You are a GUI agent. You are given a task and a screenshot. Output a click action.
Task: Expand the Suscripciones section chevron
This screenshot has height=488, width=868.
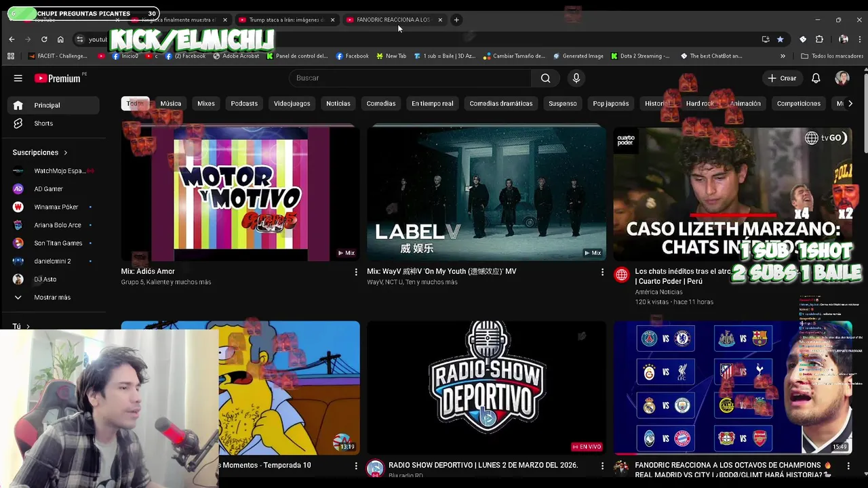66,152
